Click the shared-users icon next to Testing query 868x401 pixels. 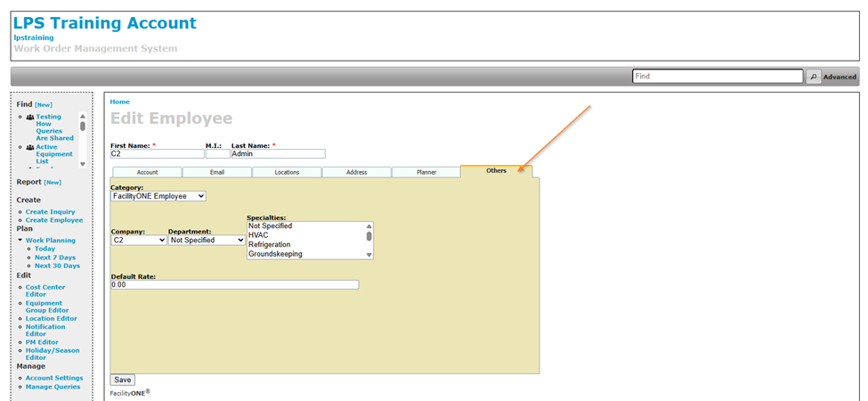30,117
